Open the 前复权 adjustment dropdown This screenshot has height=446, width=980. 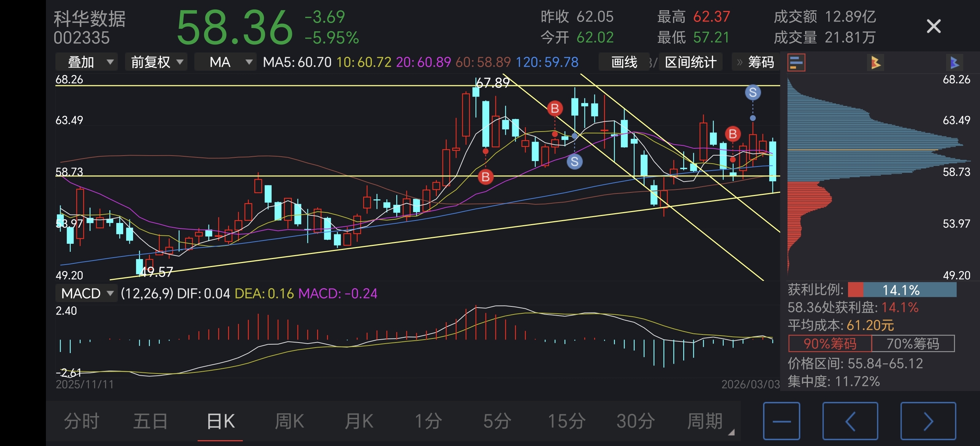point(156,62)
